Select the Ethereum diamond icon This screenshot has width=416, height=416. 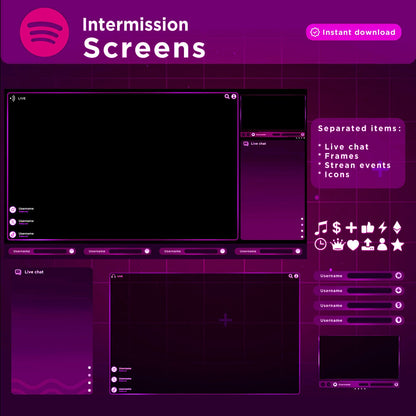click(397, 228)
